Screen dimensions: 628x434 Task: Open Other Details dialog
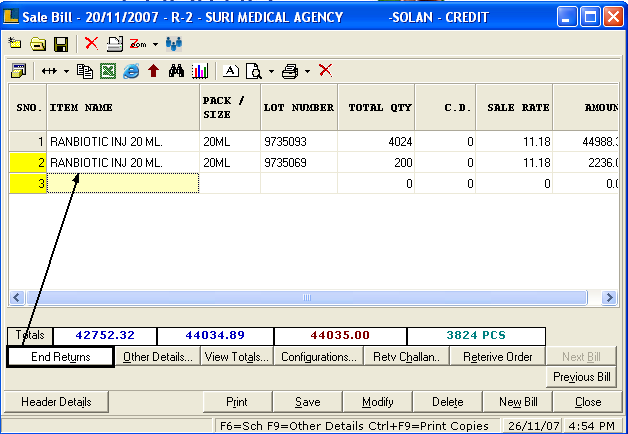[158, 357]
